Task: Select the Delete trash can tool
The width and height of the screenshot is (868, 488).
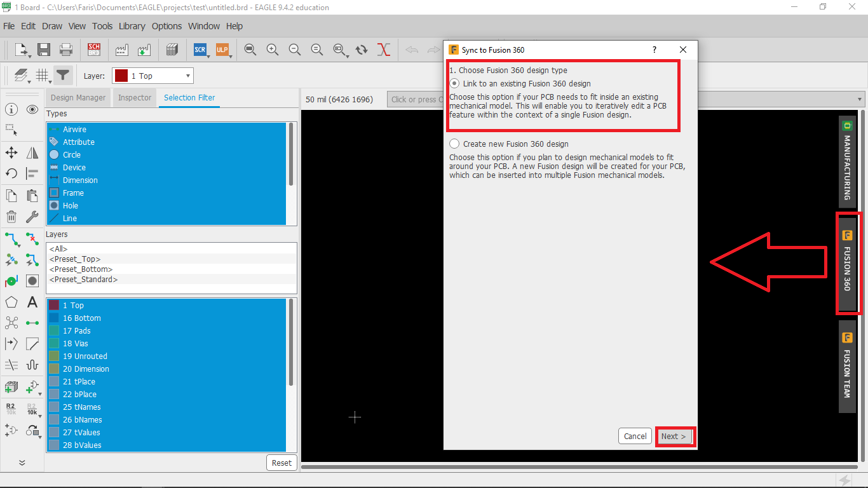Action: [x=11, y=217]
